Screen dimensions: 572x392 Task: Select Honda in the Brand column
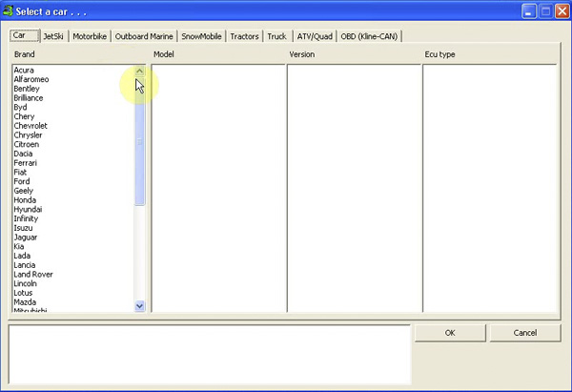pos(24,200)
